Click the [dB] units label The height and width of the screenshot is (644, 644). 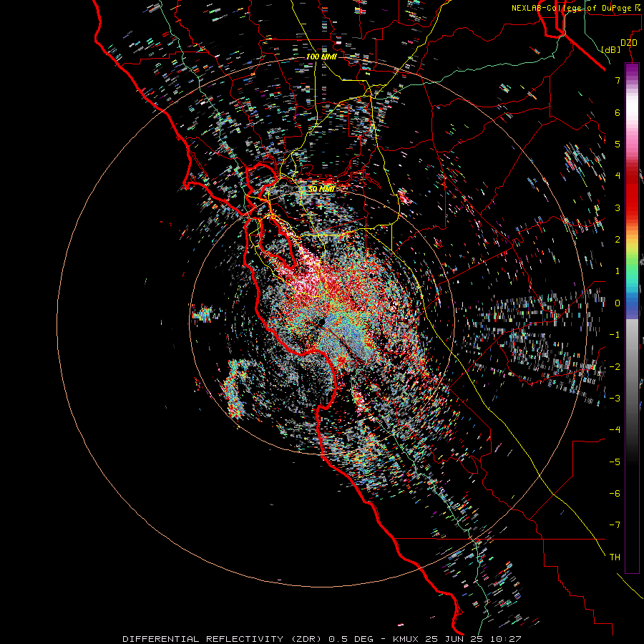(611, 49)
